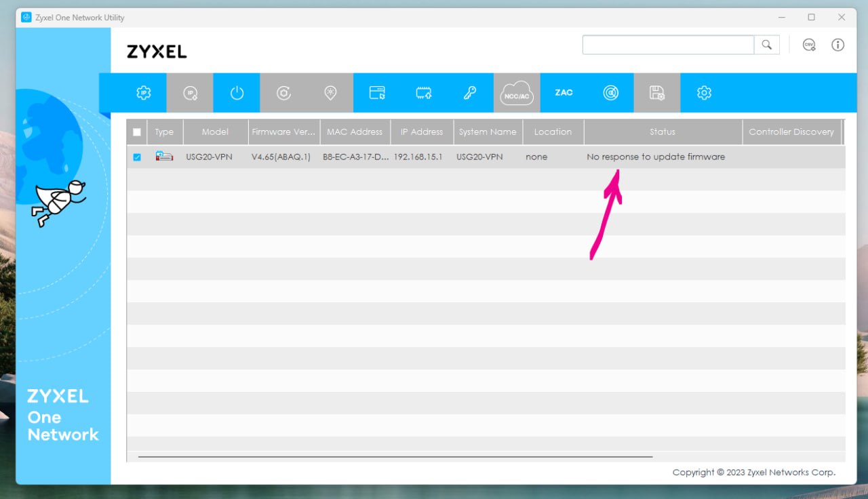Click the search magnifier button
Image resolution: width=868 pixels, height=499 pixels.
tap(767, 45)
